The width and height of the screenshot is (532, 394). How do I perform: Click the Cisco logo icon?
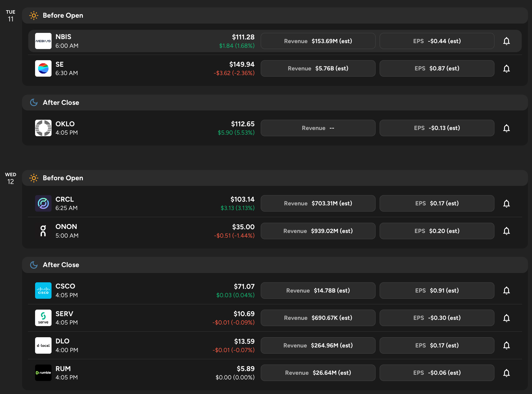pos(43,290)
